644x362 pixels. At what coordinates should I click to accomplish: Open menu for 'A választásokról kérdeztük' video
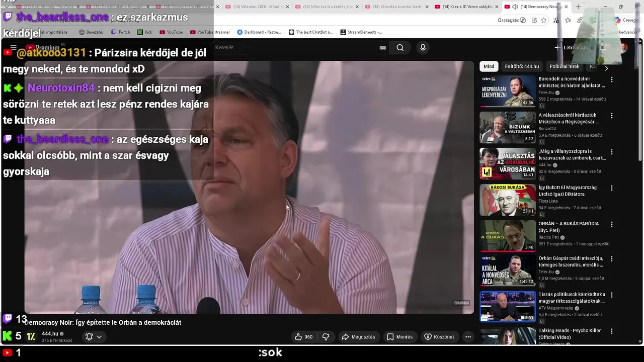612,116
